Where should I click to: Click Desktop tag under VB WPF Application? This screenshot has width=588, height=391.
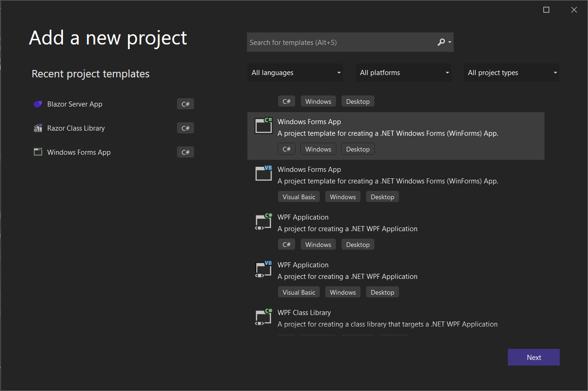[382, 292]
